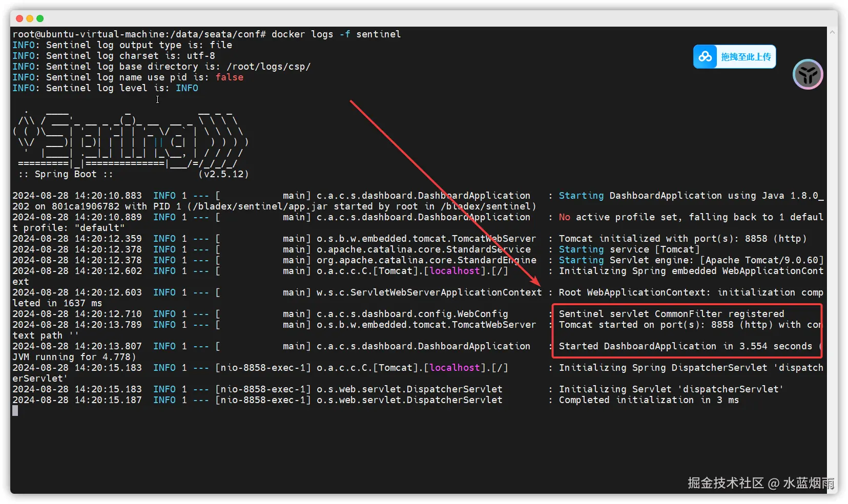Click 'Sentinel servlet CommonFilter registered' message
848x504 pixels.
671,314
